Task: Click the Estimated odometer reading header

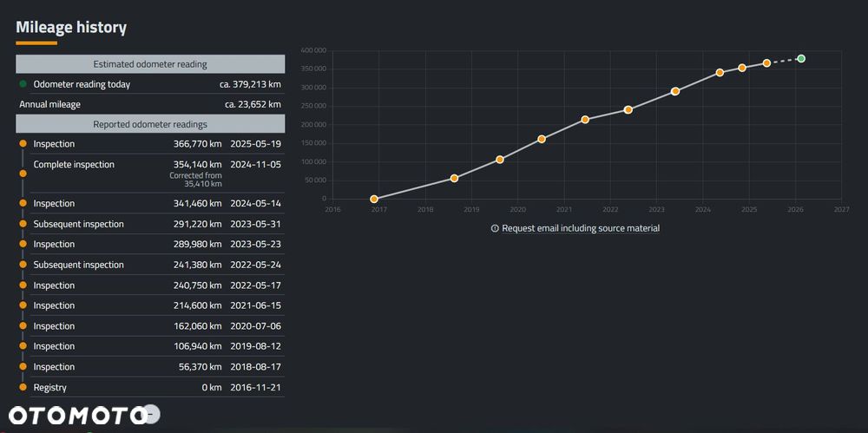Action: point(150,64)
